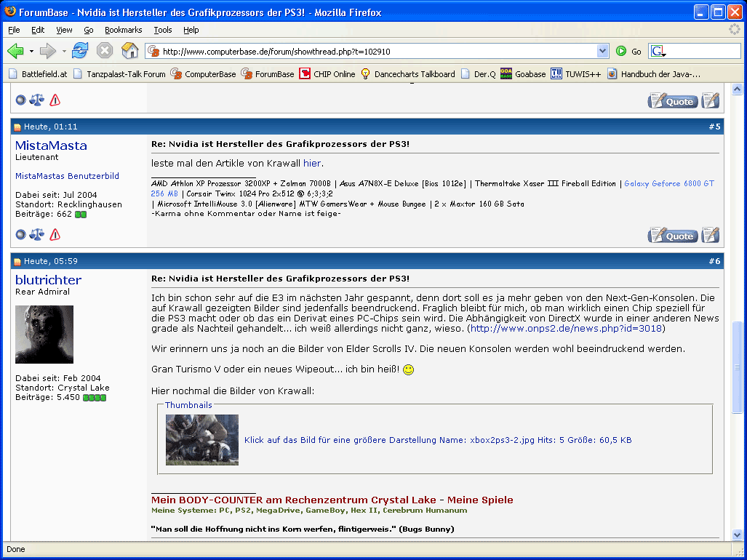
Task: Click the post icon next to Heute, 01:11
Action: point(17,127)
